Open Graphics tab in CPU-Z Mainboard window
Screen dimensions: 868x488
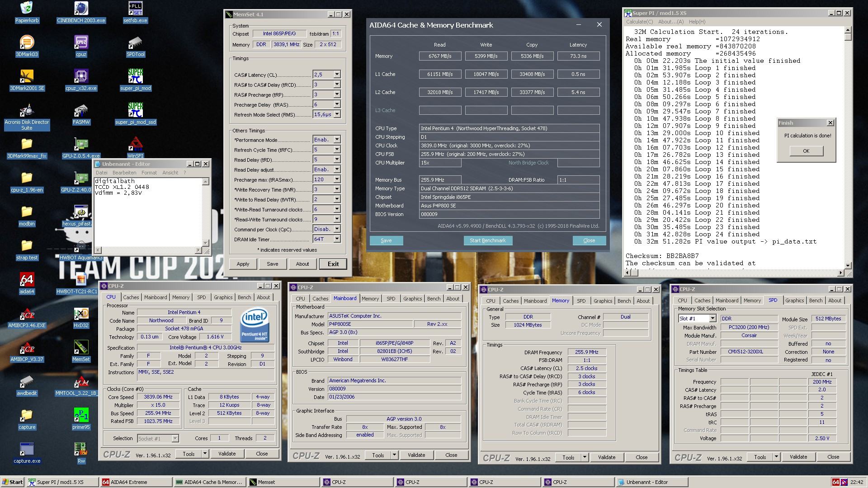(412, 299)
